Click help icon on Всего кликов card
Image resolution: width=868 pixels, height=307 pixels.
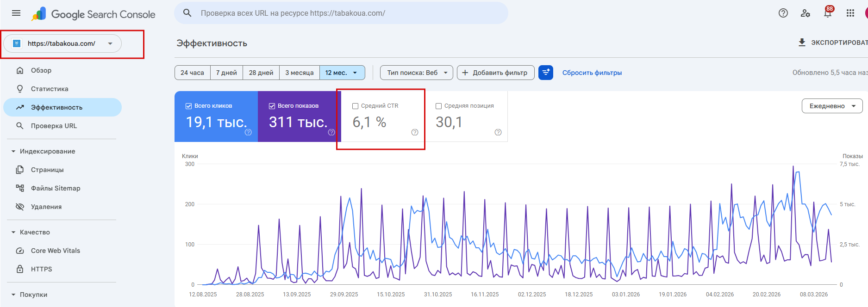pyautogui.click(x=248, y=132)
